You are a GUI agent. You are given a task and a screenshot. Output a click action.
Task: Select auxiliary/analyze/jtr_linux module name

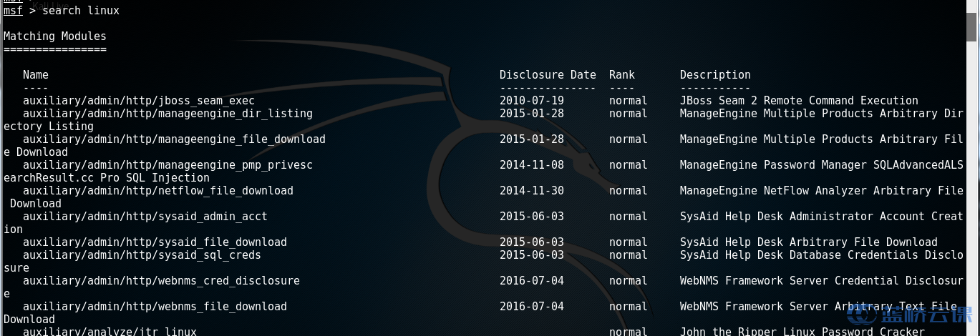tap(110, 332)
